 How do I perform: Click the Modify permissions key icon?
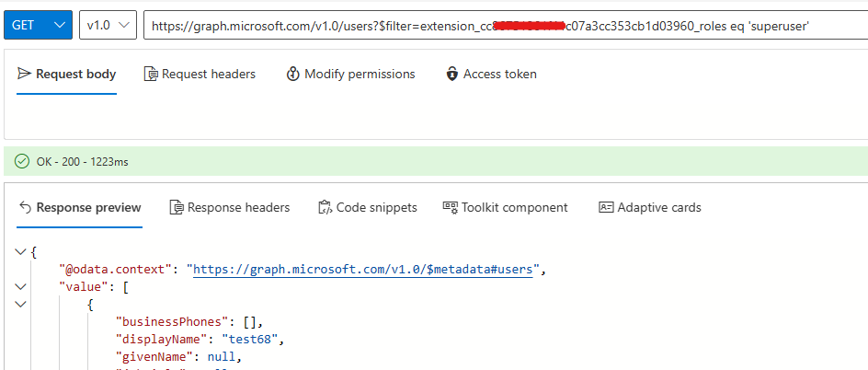click(292, 75)
